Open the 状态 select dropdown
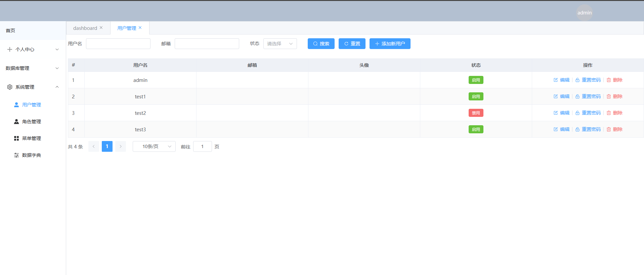 (280, 44)
